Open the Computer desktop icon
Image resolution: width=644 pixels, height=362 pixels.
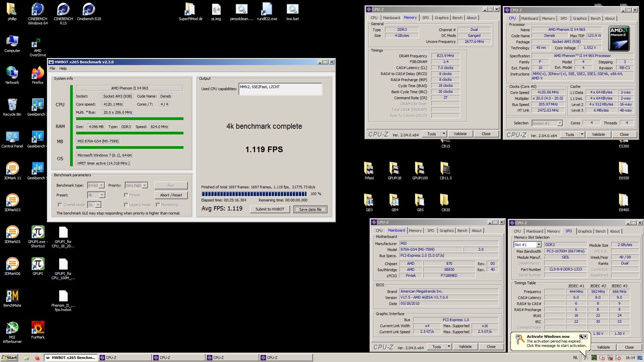12,43
